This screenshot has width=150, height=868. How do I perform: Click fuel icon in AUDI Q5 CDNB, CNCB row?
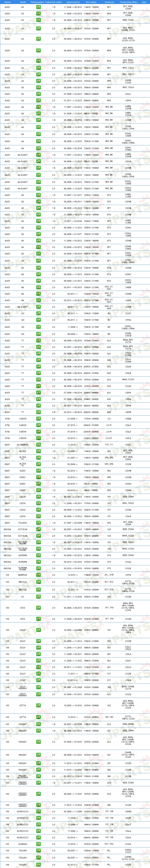pos(39,334)
